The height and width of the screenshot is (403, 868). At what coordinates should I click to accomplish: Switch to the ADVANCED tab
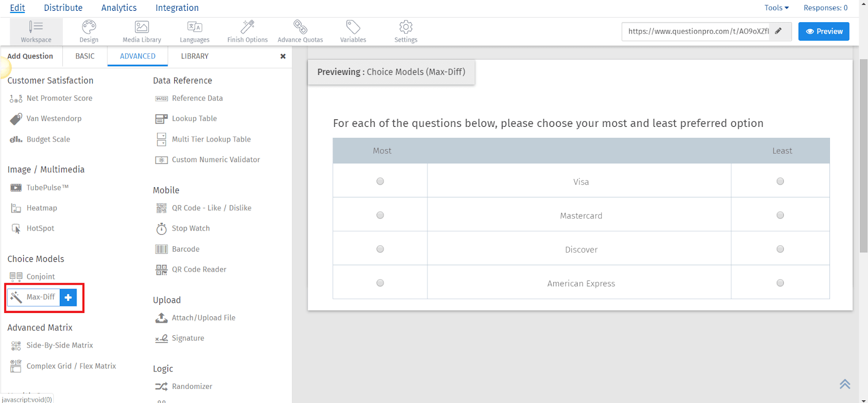pyautogui.click(x=138, y=56)
